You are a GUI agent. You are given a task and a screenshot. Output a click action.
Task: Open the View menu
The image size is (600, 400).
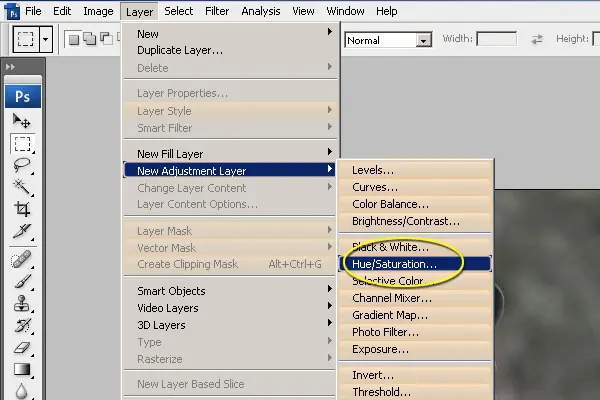[303, 11]
